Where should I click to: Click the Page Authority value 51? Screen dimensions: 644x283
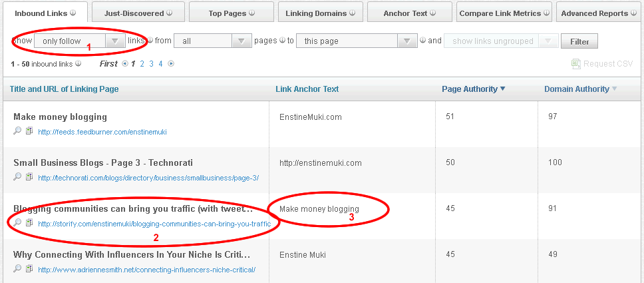point(450,117)
